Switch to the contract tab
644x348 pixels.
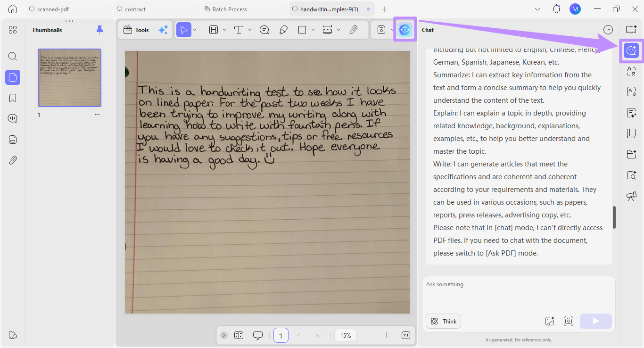coord(156,9)
